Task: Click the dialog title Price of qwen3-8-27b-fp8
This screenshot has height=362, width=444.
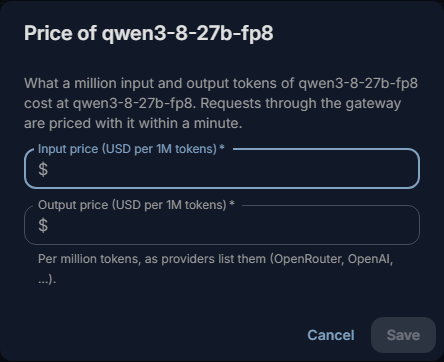Action: click(x=149, y=33)
